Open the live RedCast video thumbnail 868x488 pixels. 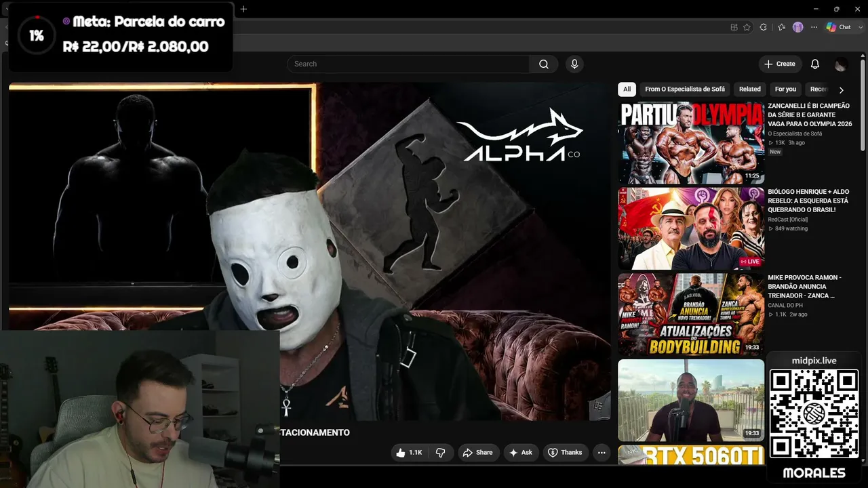click(691, 228)
